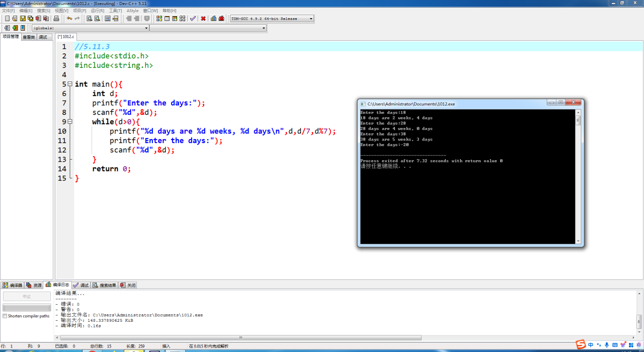
Task: Open the (globals) scope dropdown
Action: coord(90,28)
